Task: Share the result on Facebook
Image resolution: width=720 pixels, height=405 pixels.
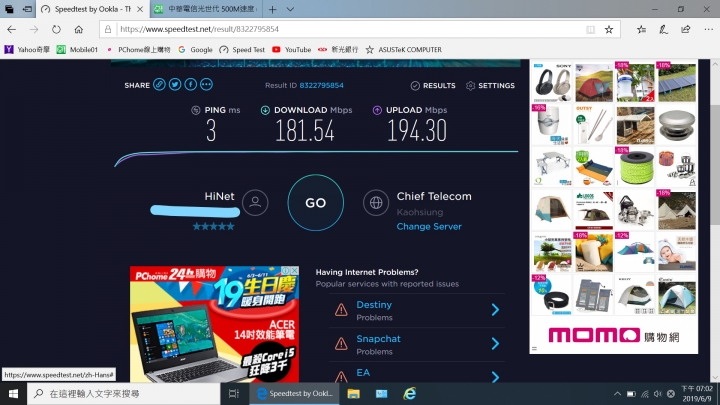Action: pos(191,84)
